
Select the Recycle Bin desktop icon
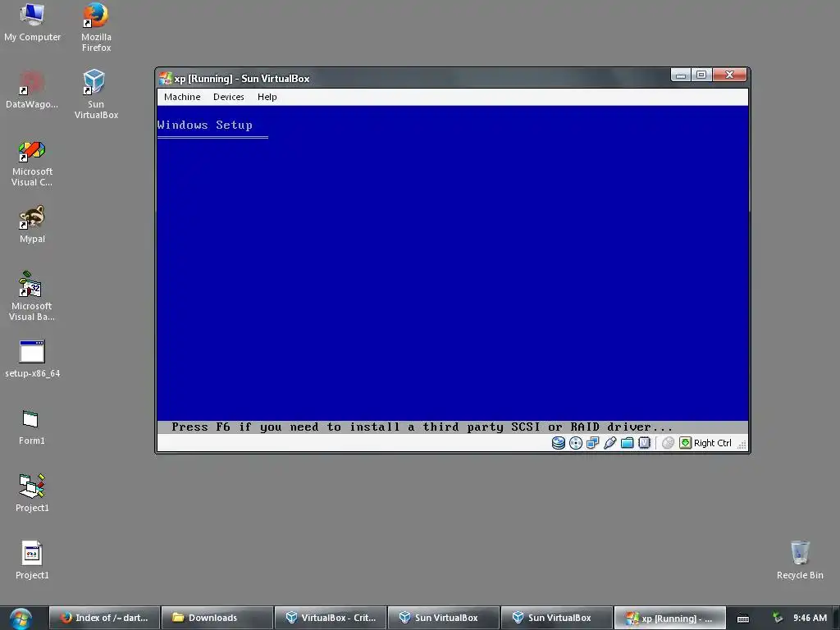point(800,560)
